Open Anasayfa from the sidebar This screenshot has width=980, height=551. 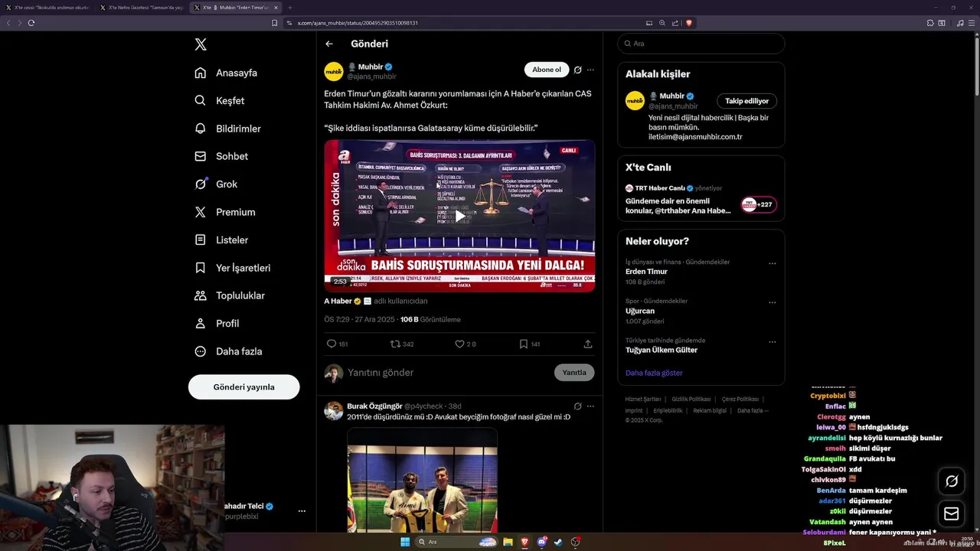226,73
